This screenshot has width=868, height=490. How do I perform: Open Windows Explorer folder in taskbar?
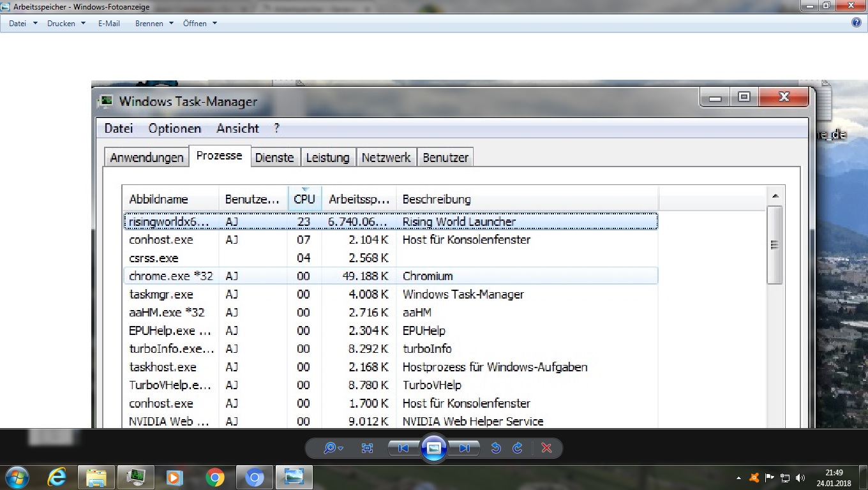point(96,477)
